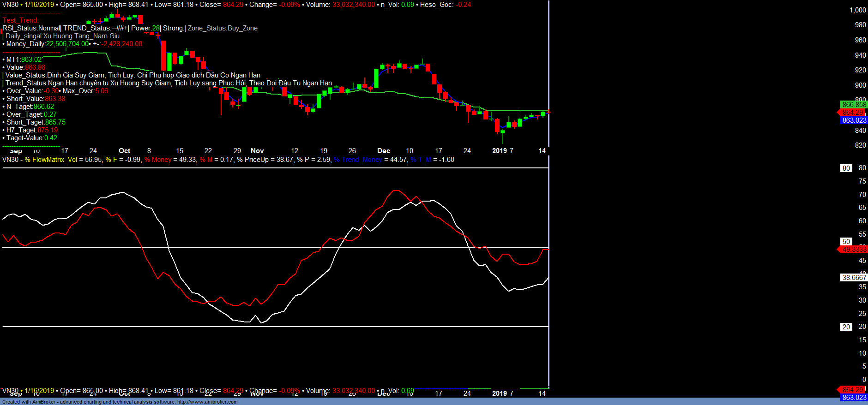Click the red Test_Trend label
Screen dimensions: 868x405
(x=20, y=20)
